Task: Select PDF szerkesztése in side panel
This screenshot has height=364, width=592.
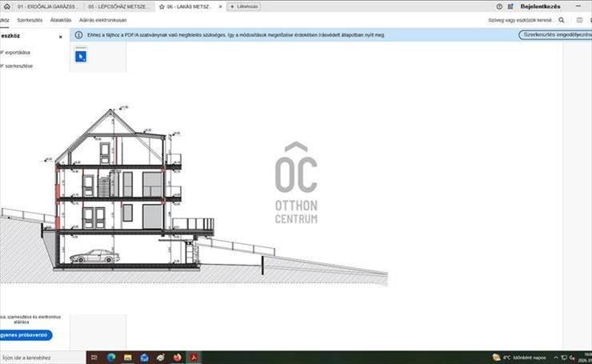Action: click(x=16, y=66)
